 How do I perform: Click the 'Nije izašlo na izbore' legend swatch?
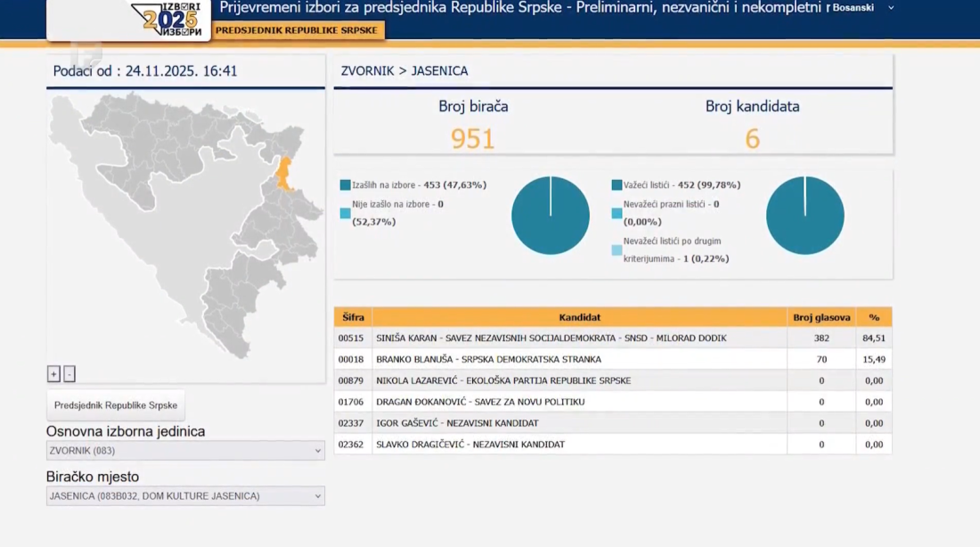click(x=346, y=213)
